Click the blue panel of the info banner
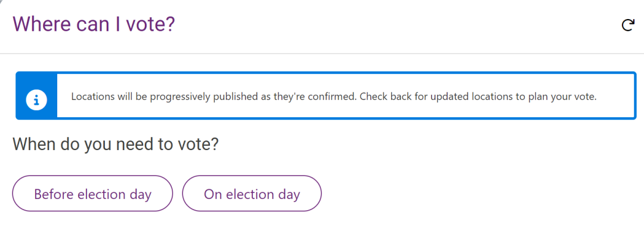644x234 pixels. [x=36, y=96]
